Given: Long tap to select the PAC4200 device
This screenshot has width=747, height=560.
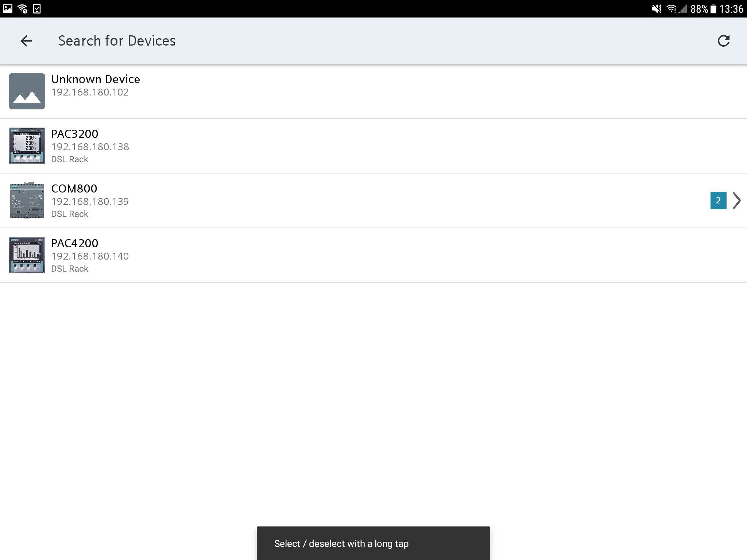Looking at the screenshot, I should pos(373,255).
